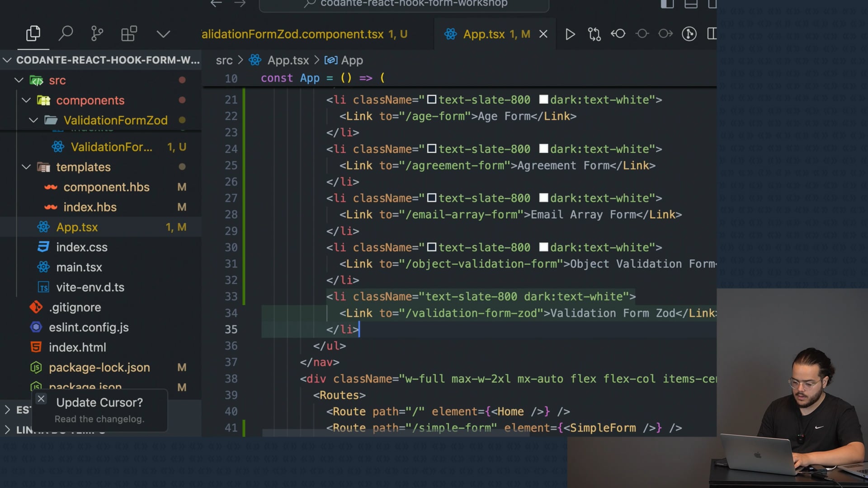Open index.css in the file tree
Image resolution: width=868 pixels, height=488 pixels.
pyautogui.click(x=82, y=247)
